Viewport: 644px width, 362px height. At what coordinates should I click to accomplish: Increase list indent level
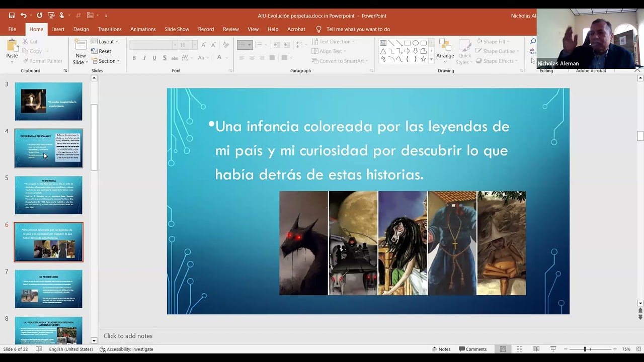(287, 45)
